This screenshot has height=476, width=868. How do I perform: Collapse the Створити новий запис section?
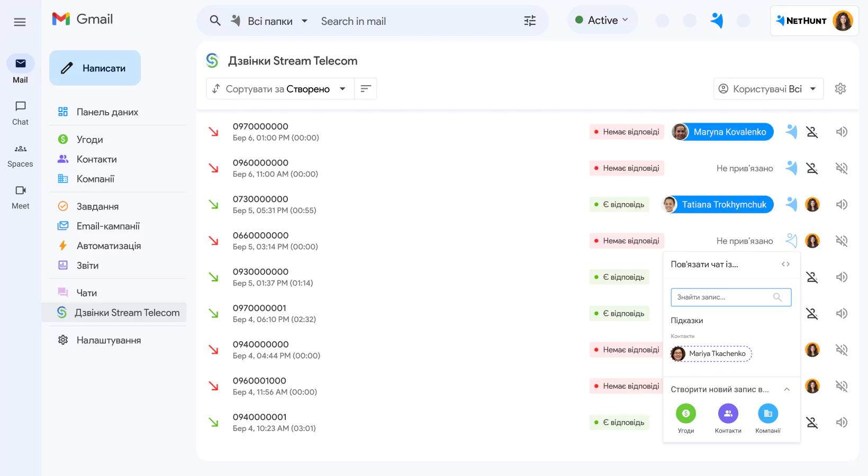pos(786,389)
